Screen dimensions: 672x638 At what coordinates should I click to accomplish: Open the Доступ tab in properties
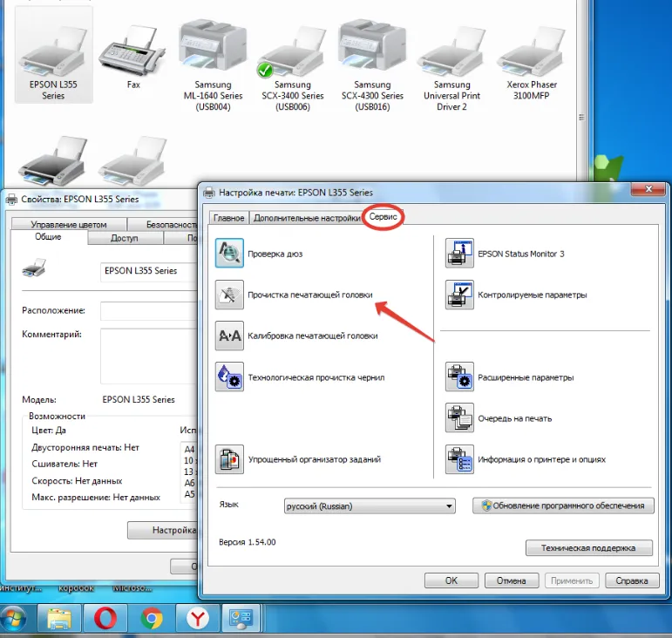[125, 238]
